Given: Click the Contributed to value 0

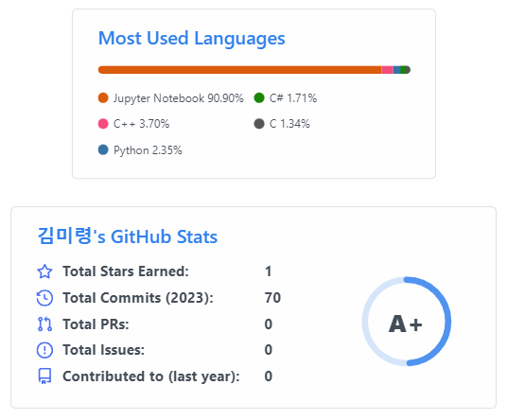Looking at the screenshot, I should pos(269,376).
